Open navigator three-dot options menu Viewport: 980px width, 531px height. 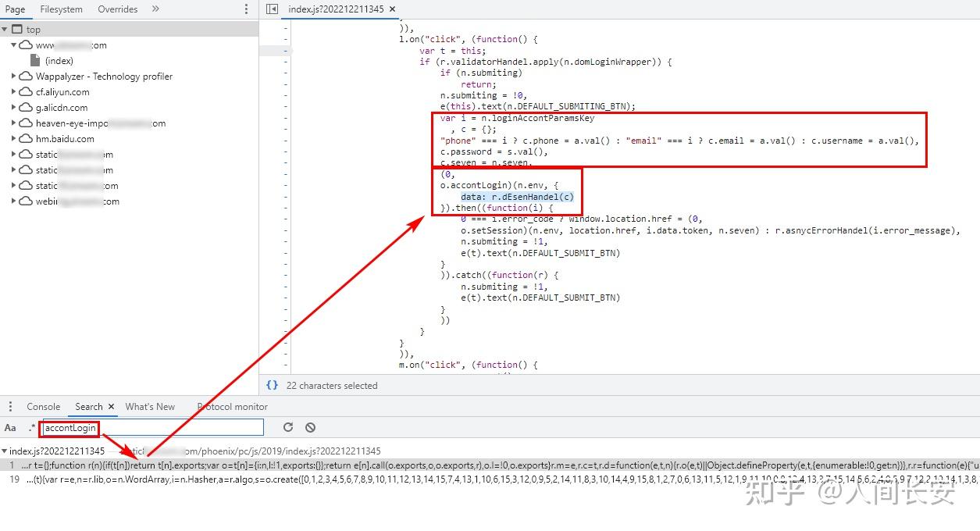coord(247,9)
